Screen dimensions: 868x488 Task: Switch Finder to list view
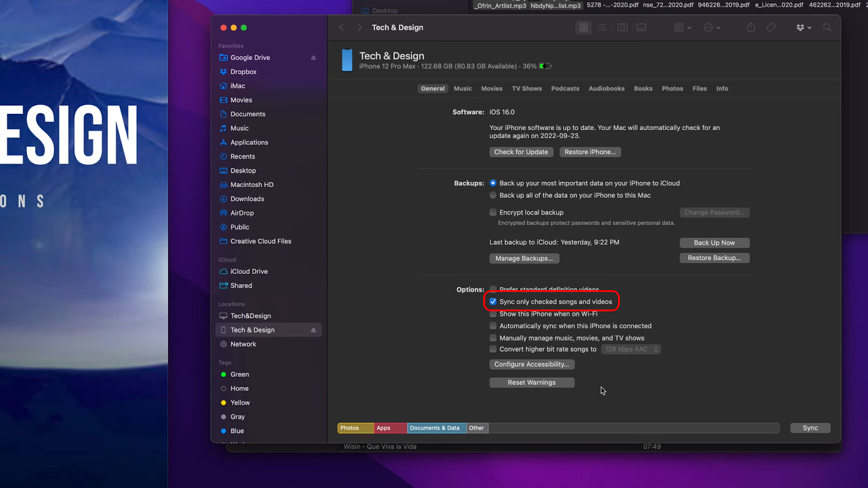602,28
